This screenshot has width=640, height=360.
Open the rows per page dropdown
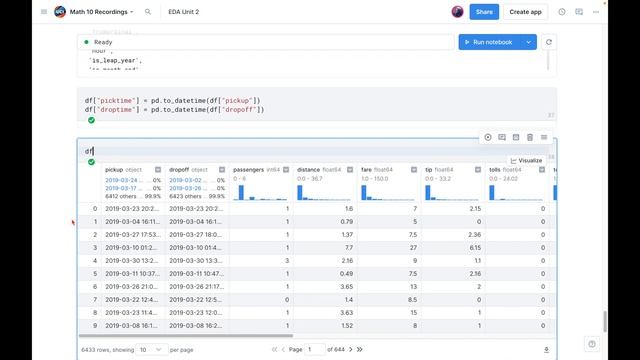[x=151, y=350]
